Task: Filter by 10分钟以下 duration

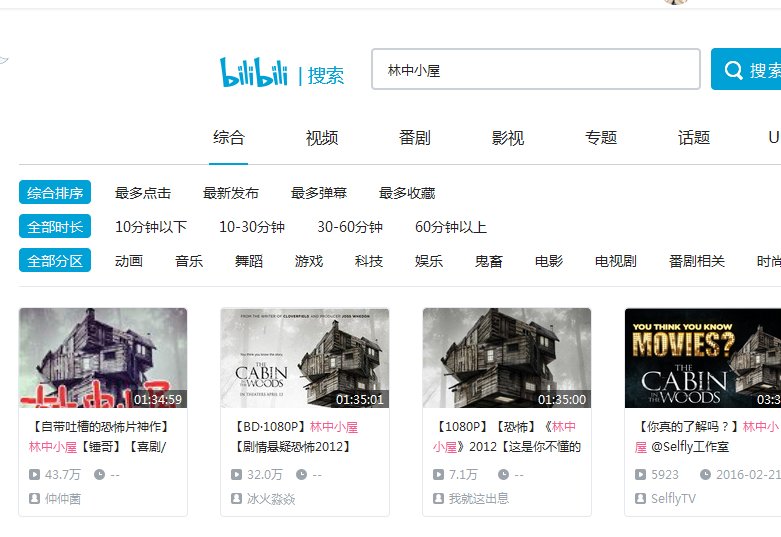Action: [x=151, y=227]
